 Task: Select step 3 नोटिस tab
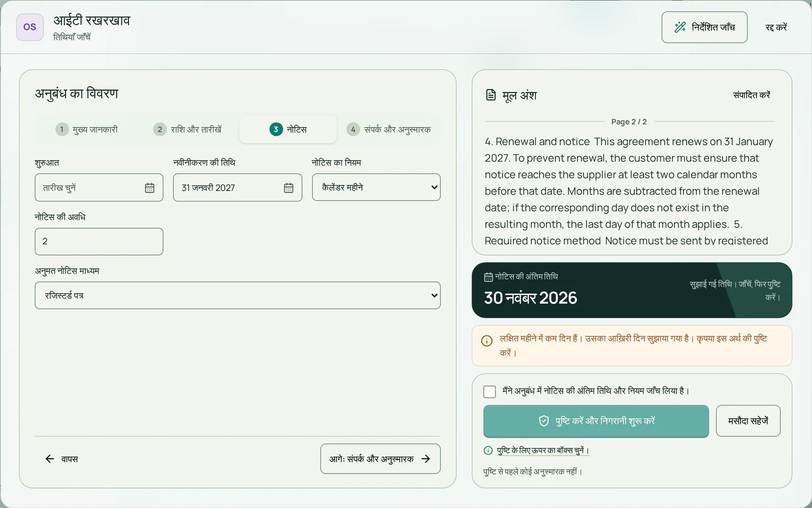(288, 130)
